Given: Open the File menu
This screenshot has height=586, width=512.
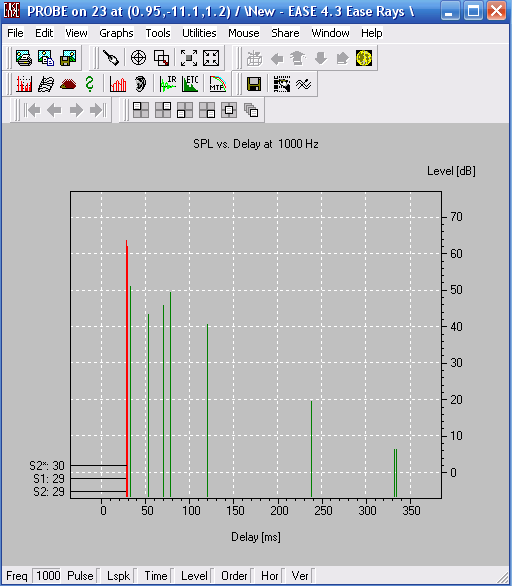Looking at the screenshot, I should (x=15, y=33).
